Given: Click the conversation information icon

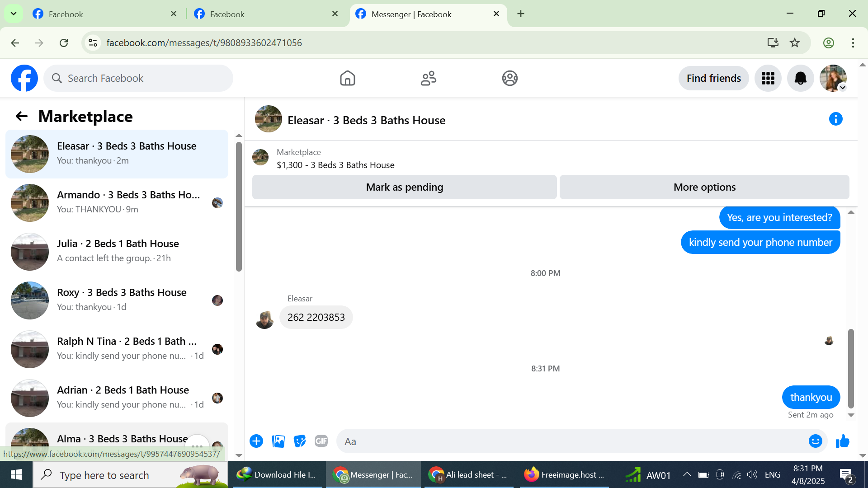Looking at the screenshot, I should pos(835,119).
